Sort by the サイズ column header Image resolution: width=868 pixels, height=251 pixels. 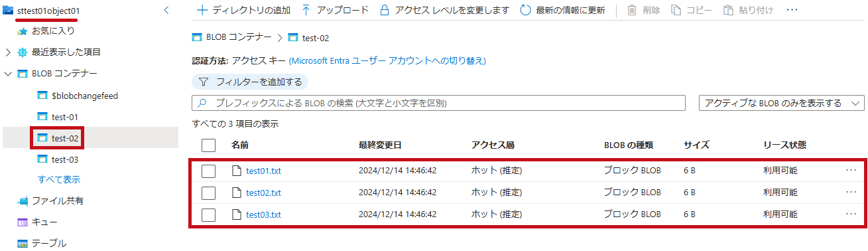coord(696,145)
